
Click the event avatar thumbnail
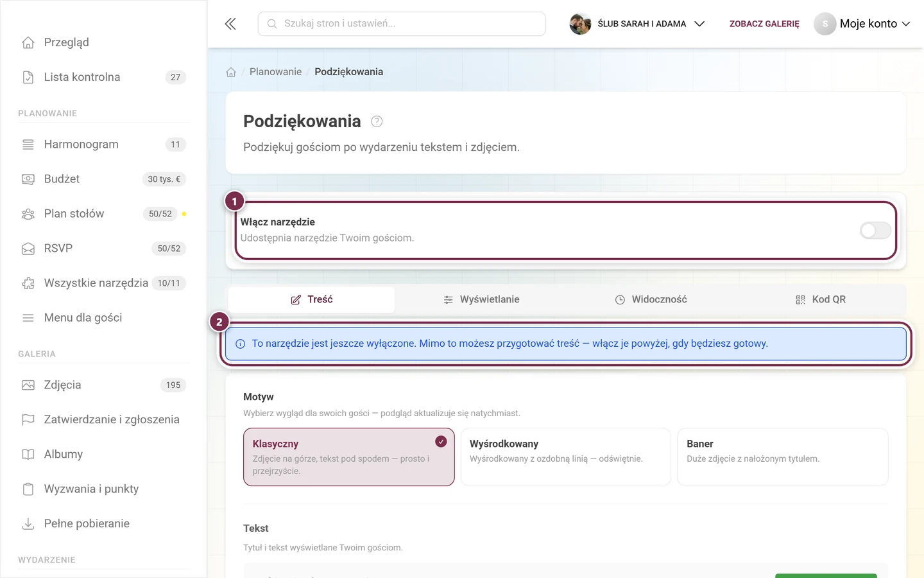click(x=580, y=24)
